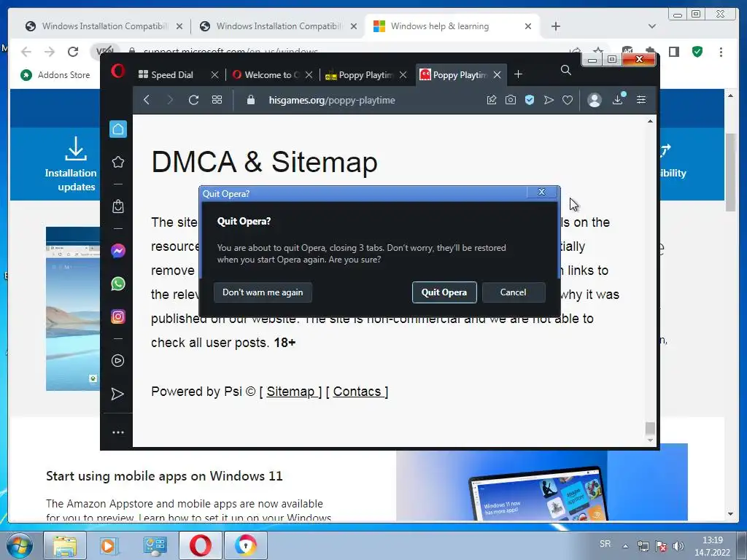Open Opera's ad blocker shield icon
747x560 pixels.
click(530, 99)
